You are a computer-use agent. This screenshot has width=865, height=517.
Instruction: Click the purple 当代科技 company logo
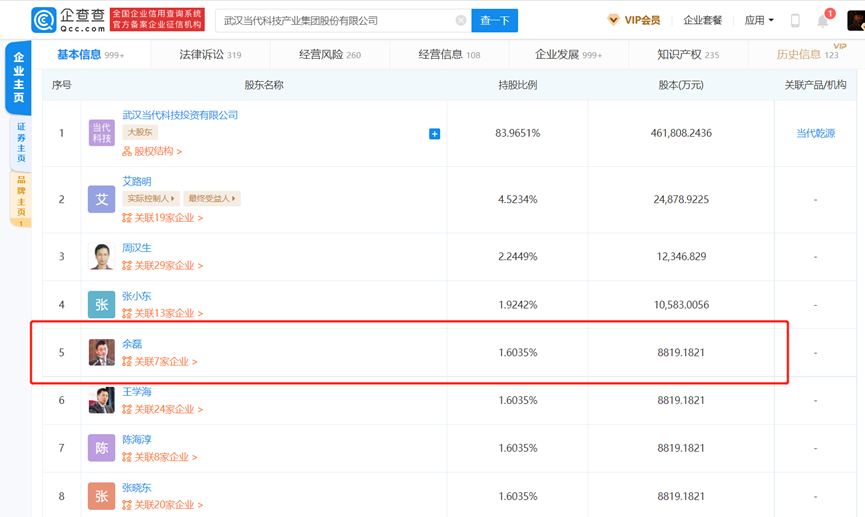[x=101, y=133]
